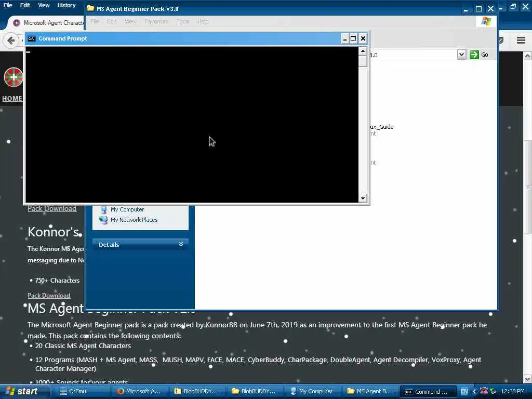The width and height of the screenshot is (532, 399).
Task: Click the Command Prompt scroll up arrow
Action: click(363, 51)
